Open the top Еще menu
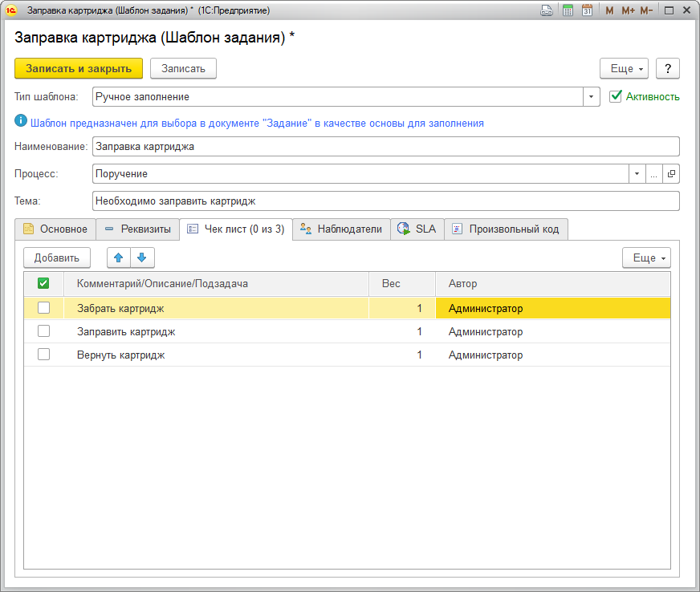The image size is (700, 592). click(624, 69)
